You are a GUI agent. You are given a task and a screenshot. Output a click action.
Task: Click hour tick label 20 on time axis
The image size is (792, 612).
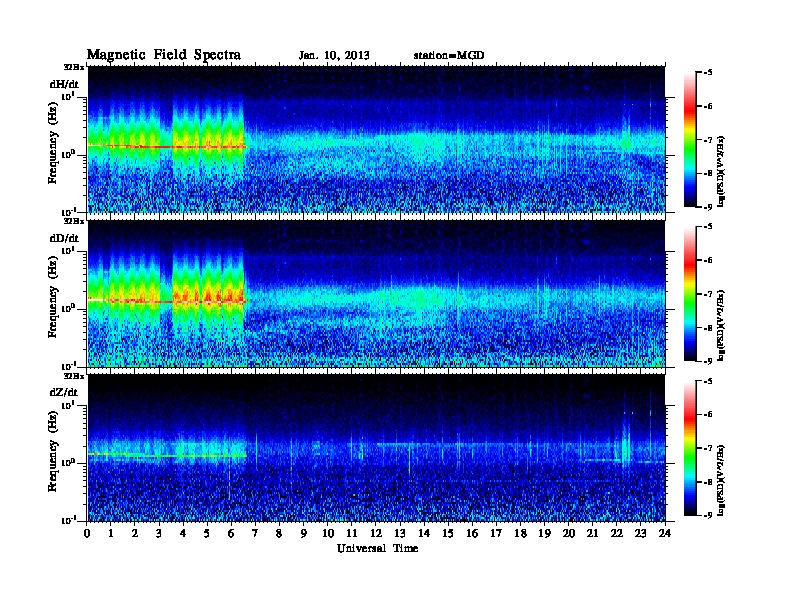(569, 534)
